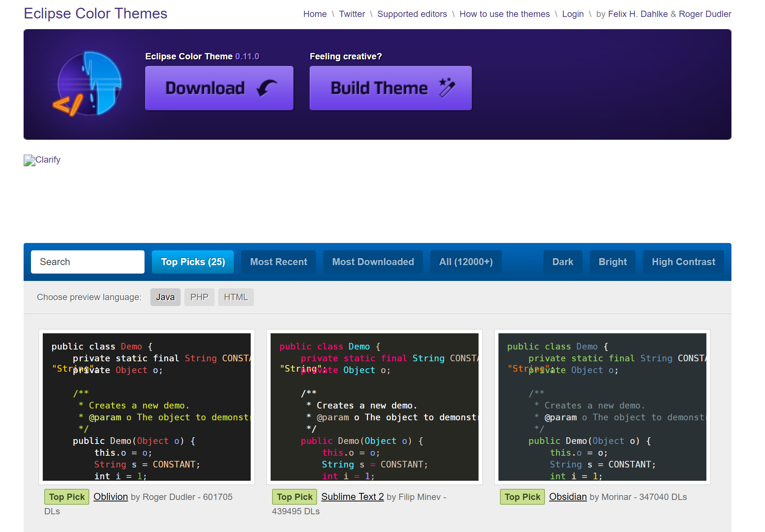Focus the Search input field
765x532 pixels.
(88, 262)
